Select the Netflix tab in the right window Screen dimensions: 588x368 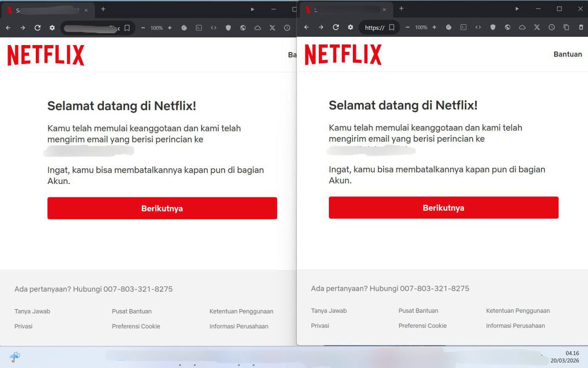[345, 9]
